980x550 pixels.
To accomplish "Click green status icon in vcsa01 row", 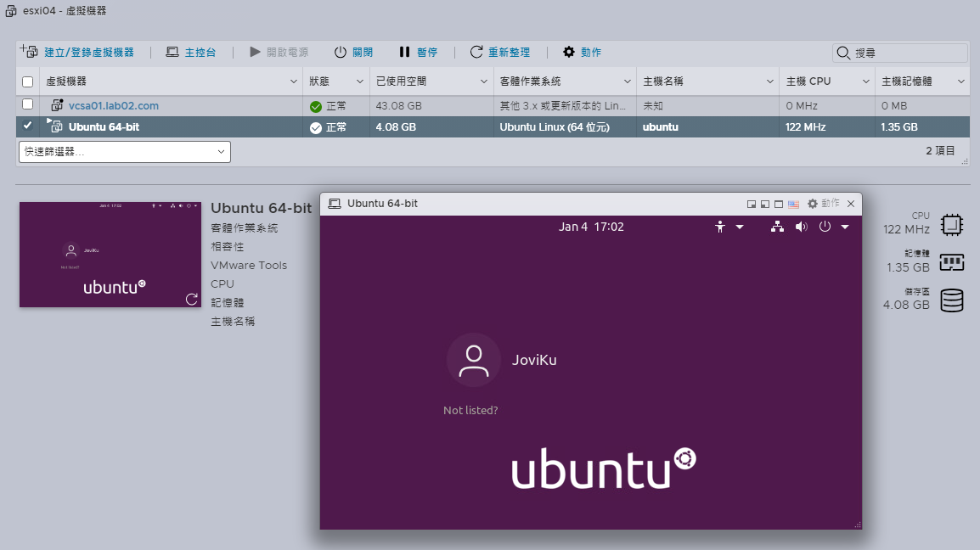I will 316,107.
